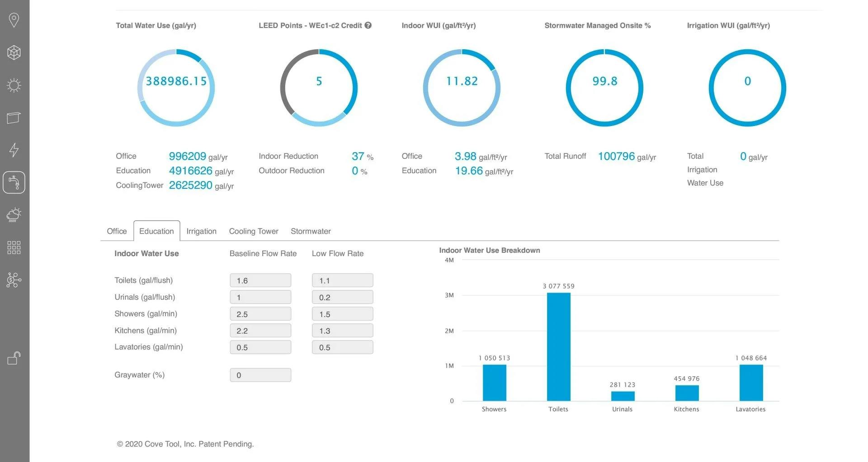
Task: Click the '19.66' Education WUI value
Action: click(469, 171)
